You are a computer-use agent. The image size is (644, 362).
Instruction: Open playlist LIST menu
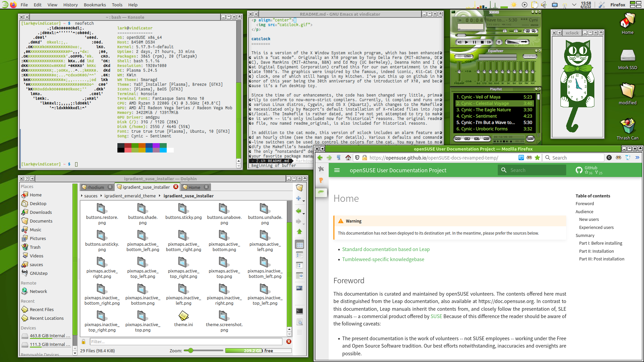(x=530, y=138)
